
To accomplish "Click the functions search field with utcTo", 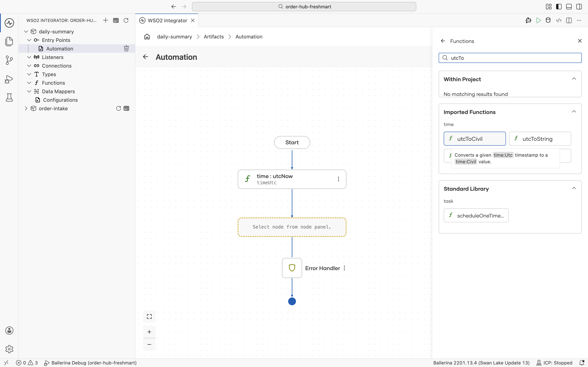I will [x=510, y=58].
